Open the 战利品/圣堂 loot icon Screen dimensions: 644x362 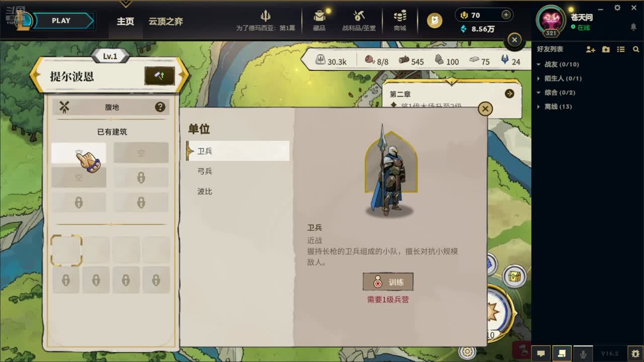click(x=359, y=16)
